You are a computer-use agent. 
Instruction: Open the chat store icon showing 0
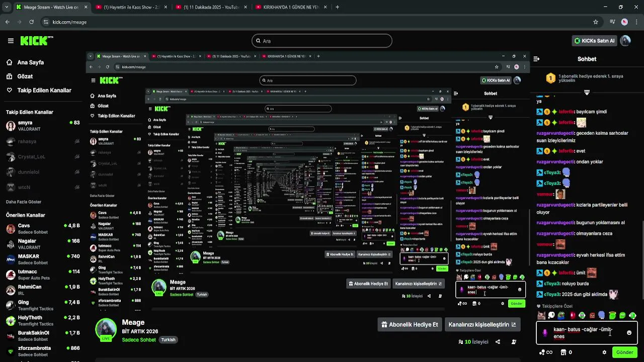pyautogui.click(x=566, y=352)
